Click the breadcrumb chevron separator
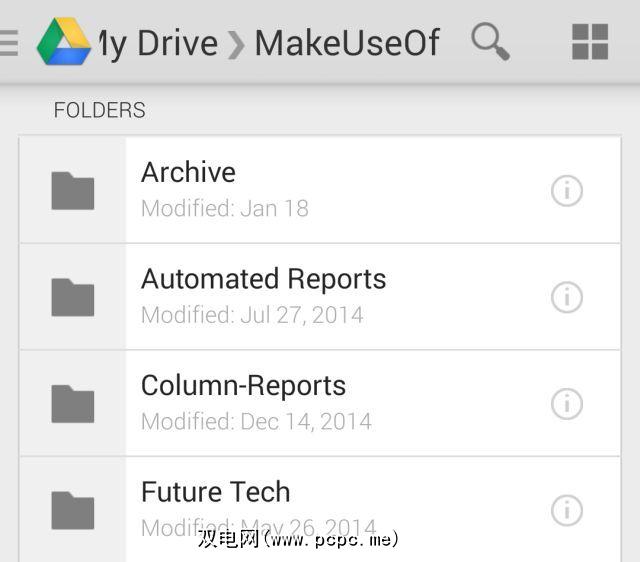 click(x=236, y=45)
